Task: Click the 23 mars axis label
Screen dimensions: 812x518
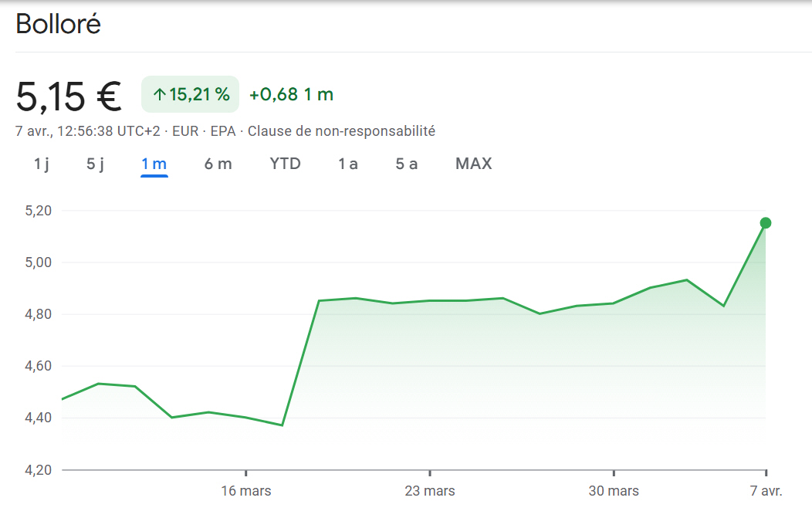Action: click(429, 491)
